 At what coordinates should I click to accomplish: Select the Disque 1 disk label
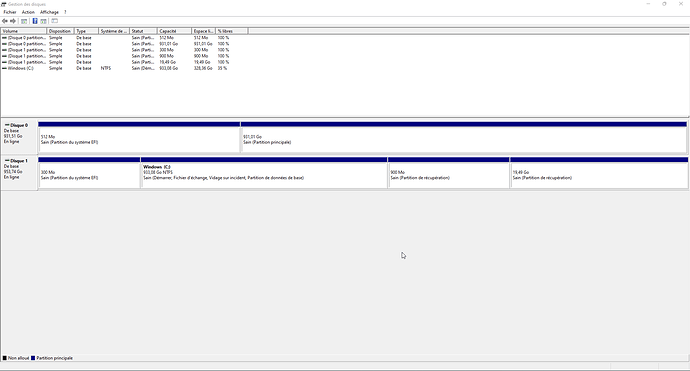coord(18,161)
